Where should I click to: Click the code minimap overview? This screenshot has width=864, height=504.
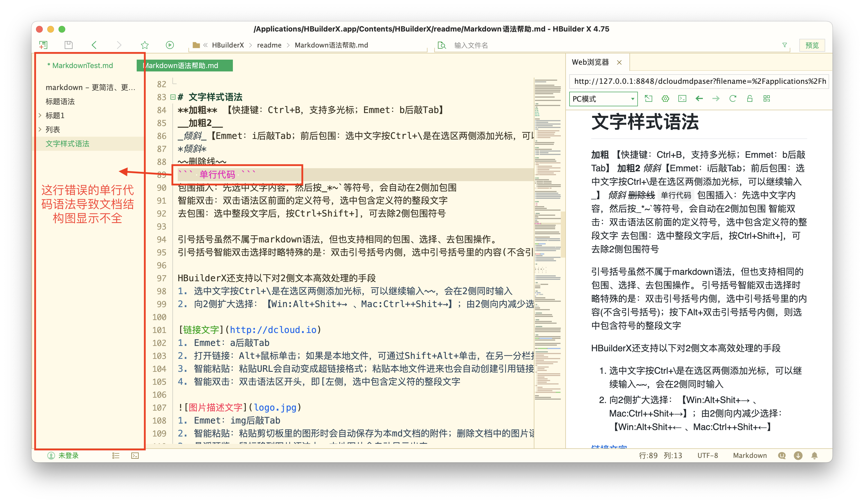tap(548, 240)
